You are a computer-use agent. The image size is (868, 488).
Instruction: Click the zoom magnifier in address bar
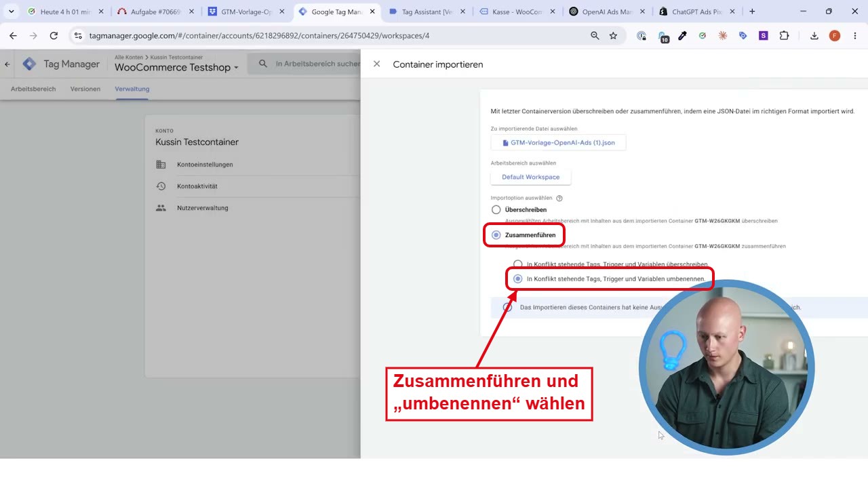pyautogui.click(x=595, y=36)
